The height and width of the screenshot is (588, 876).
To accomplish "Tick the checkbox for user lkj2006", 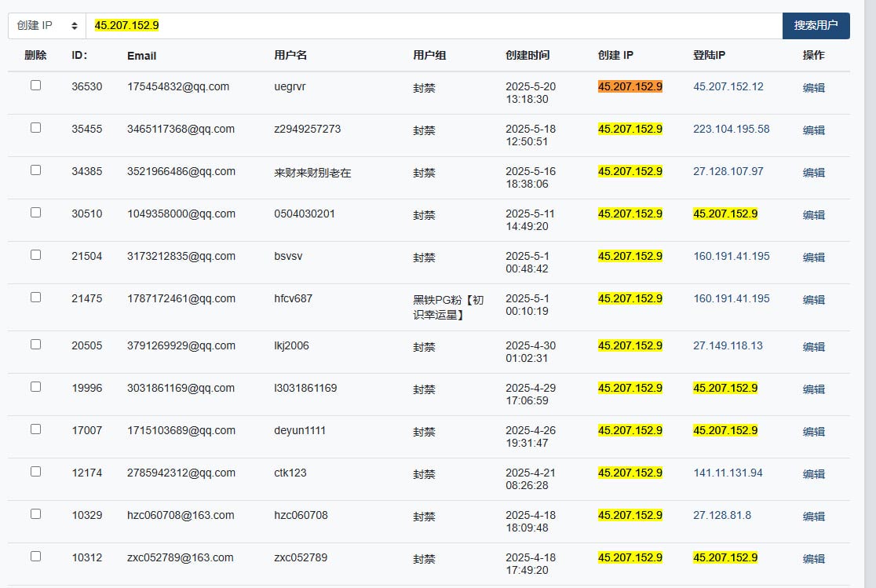I will tap(36, 345).
